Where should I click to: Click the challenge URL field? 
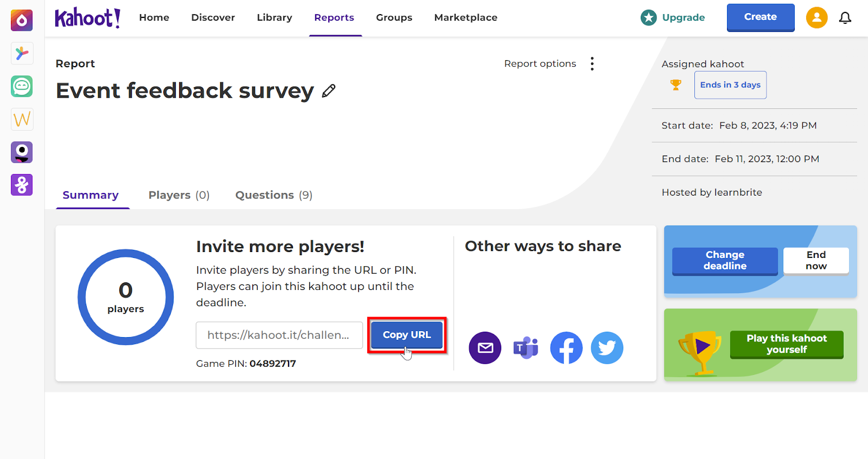(279, 335)
